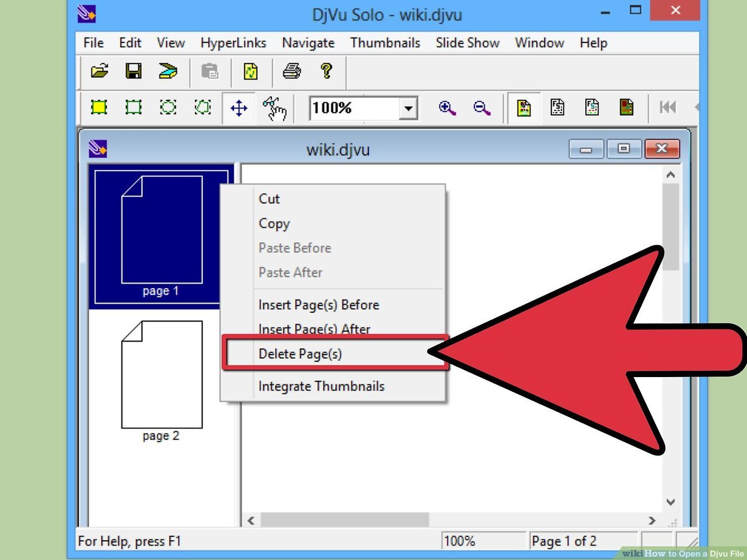
Task: Choose Integrate Thumbnails in context menu
Action: click(321, 386)
